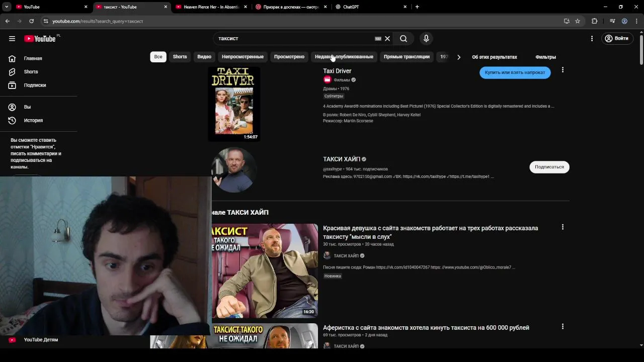
Task: Select the Все filter chip
Action: click(x=158, y=57)
